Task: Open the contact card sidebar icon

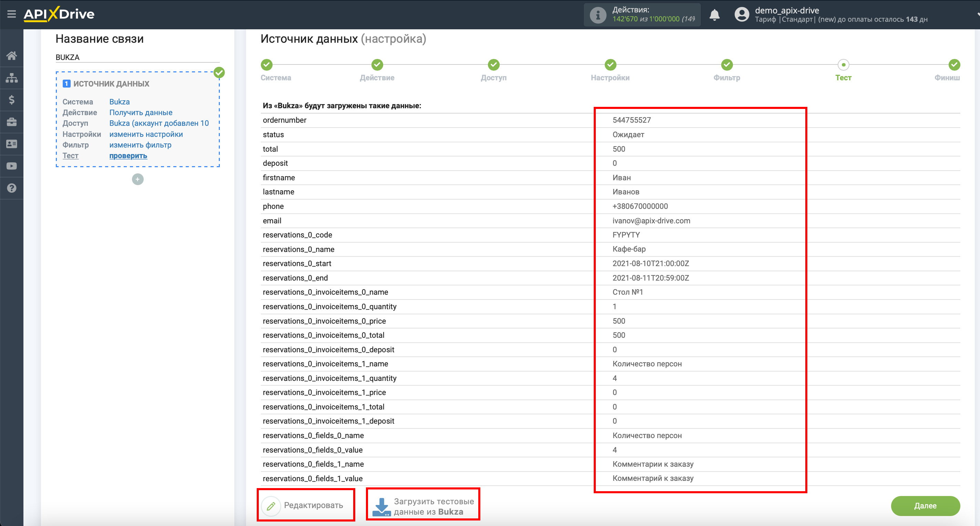Action: pos(11,144)
